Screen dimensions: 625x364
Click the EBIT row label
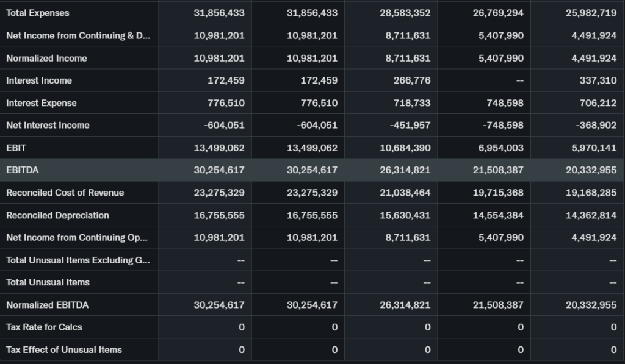click(16, 148)
